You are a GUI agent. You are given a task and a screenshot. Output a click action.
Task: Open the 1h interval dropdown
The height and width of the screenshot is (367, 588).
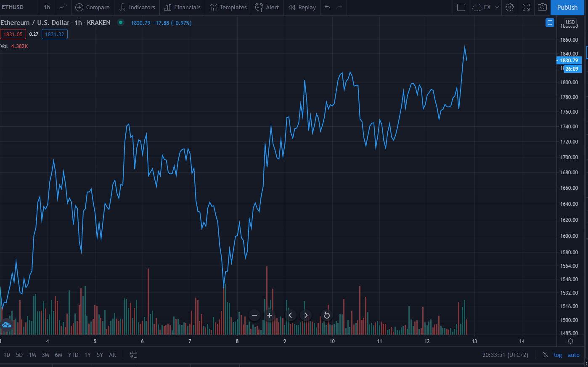point(47,7)
